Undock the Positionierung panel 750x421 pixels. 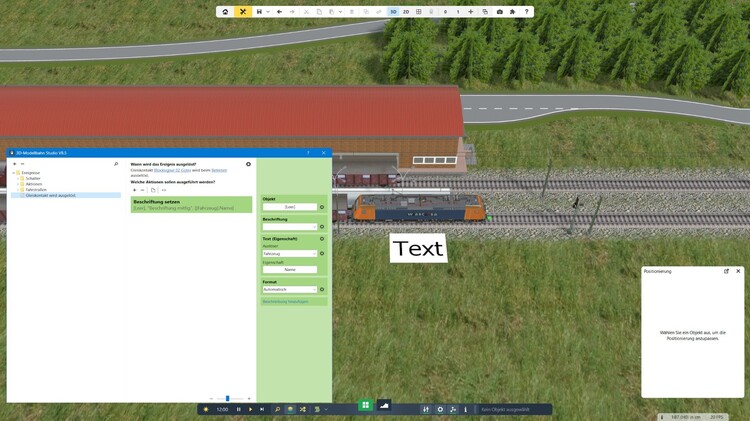pos(726,271)
